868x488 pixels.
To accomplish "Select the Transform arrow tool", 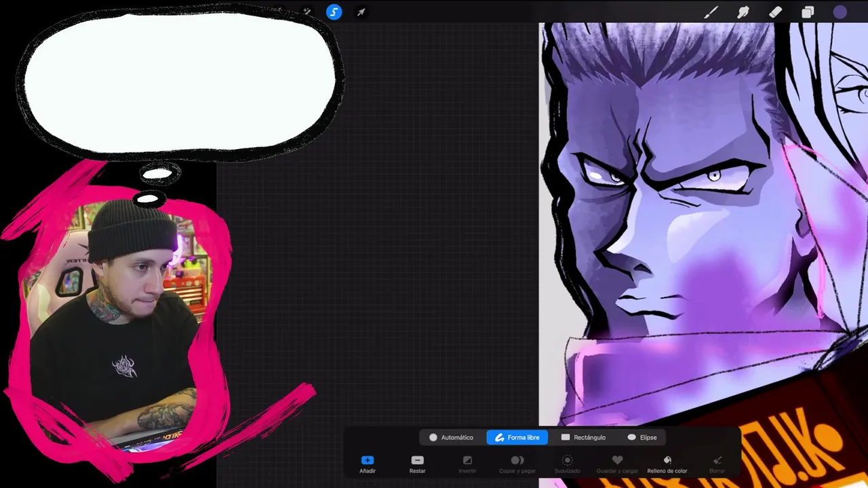I will (x=361, y=12).
